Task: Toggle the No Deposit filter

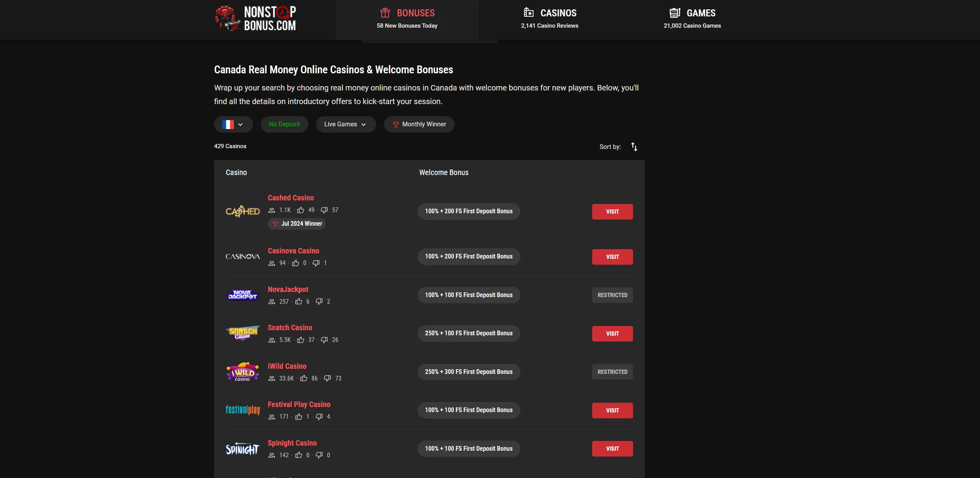Action: point(284,124)
